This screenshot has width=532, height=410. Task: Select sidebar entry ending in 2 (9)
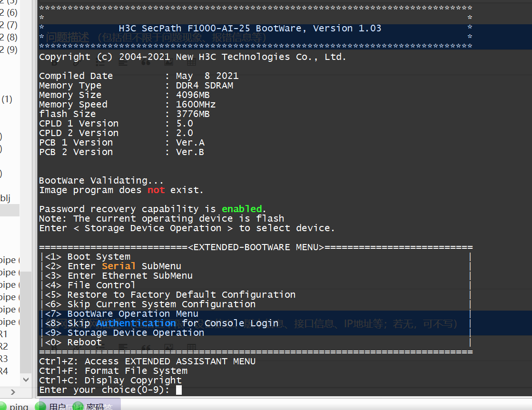click(x=9, y=49)
